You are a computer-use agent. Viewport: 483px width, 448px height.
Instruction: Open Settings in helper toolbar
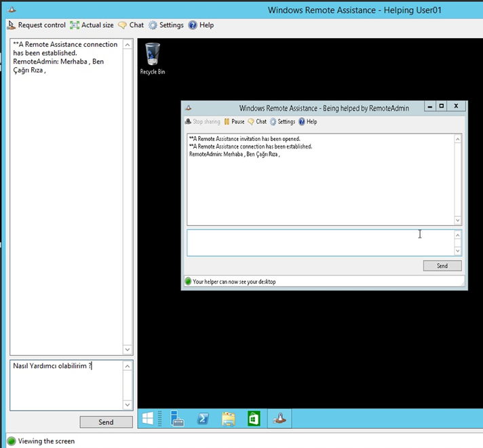point(166,25)
